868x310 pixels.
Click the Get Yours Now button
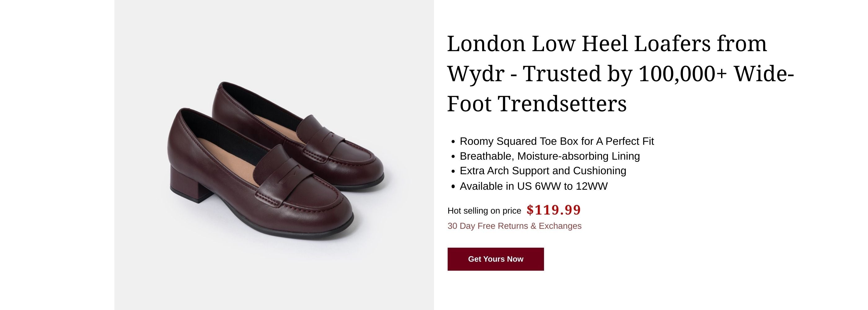[495, 259]
